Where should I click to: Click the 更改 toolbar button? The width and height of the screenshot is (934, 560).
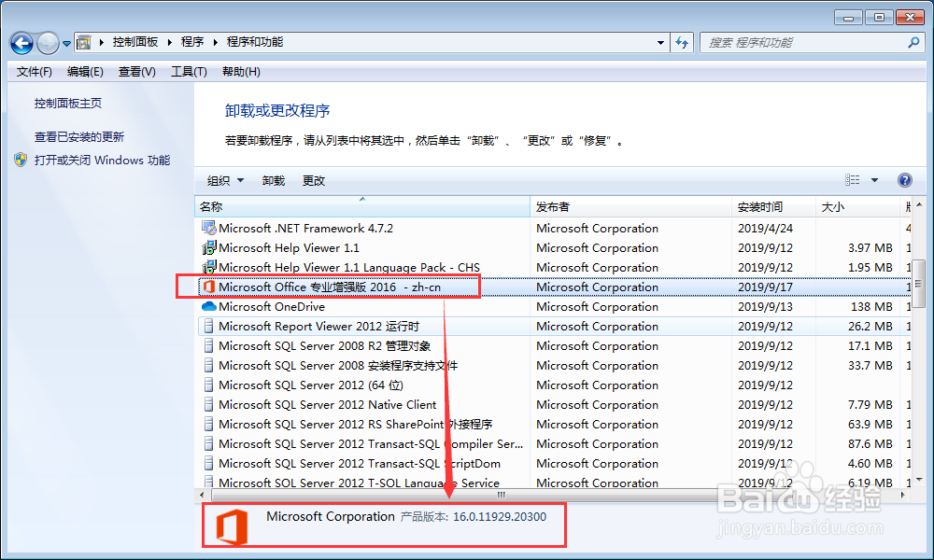tap(313, 180)
